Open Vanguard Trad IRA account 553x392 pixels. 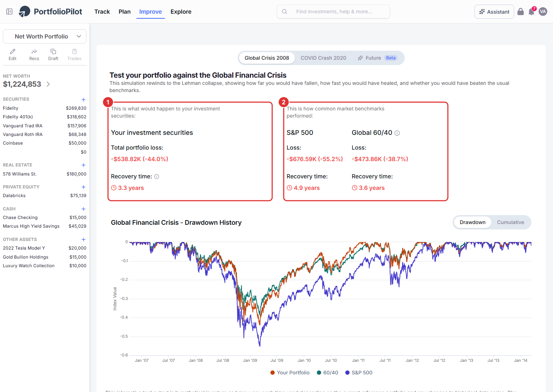point(45,126)
